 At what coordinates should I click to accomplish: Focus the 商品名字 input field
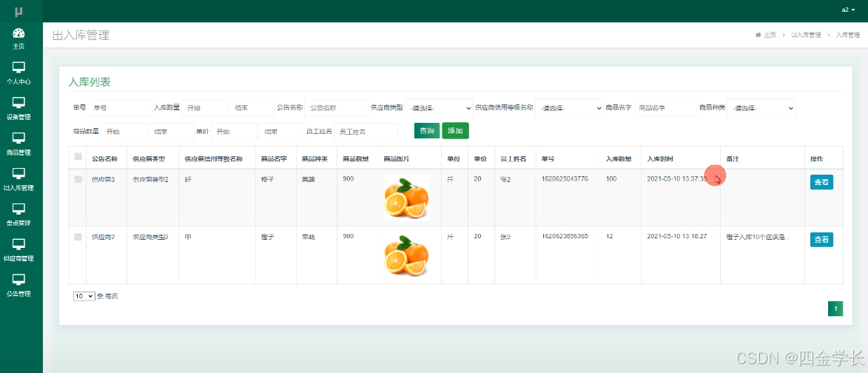coord(665,108)
